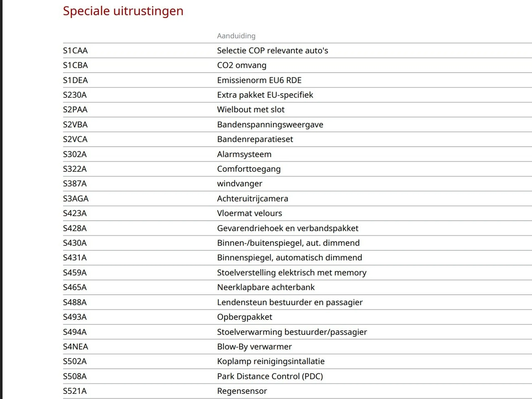Select the Alarmsysteem description
532x399 pixels.
[x=244, y=154]
